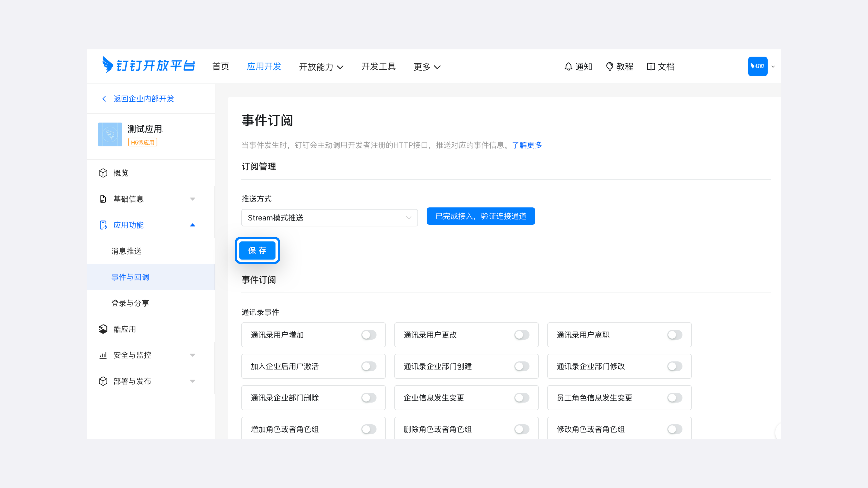The height and width of the screenshot is (488, 868).
Task: Enable the 通讯录用户增加 toggle
Action: point(369,335)
